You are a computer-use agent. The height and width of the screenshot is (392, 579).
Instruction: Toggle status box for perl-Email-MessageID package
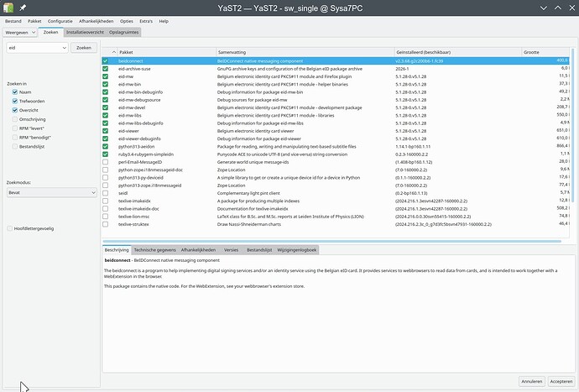105,162
